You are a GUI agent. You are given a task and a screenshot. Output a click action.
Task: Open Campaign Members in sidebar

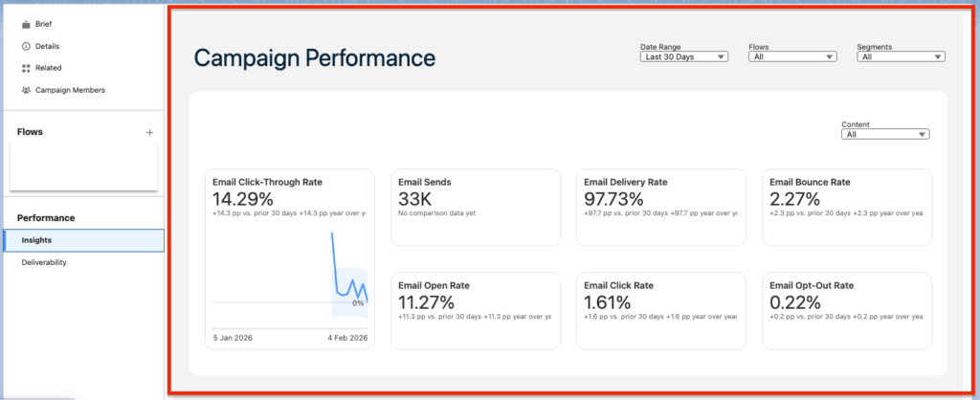tap(70, 90)
